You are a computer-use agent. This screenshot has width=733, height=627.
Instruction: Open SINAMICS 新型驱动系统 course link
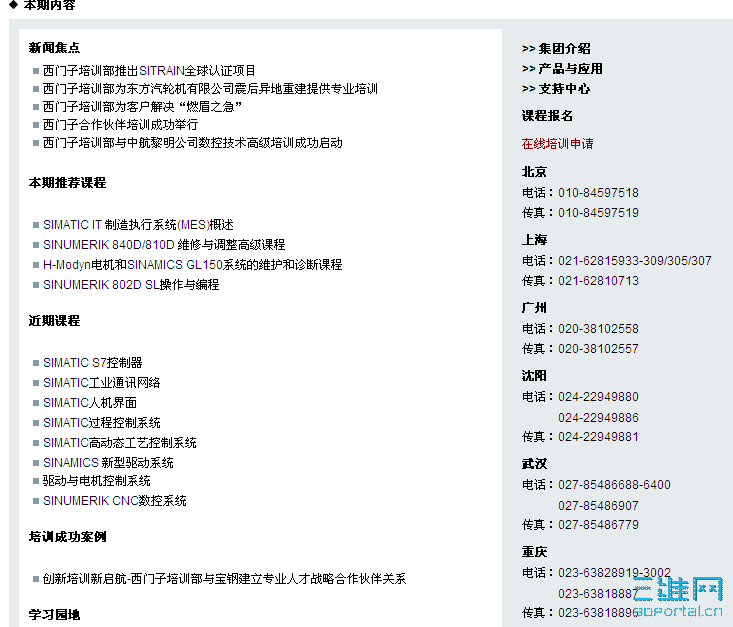coord(108,463)
